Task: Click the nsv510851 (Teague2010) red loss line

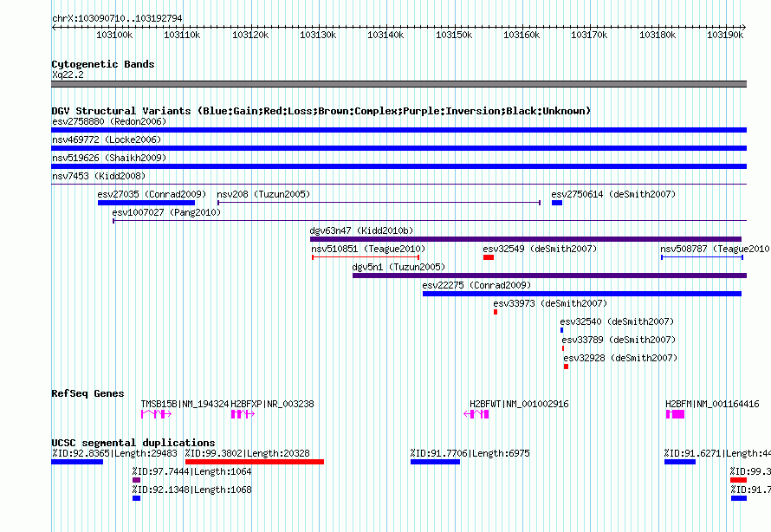Action: [366, 257]
